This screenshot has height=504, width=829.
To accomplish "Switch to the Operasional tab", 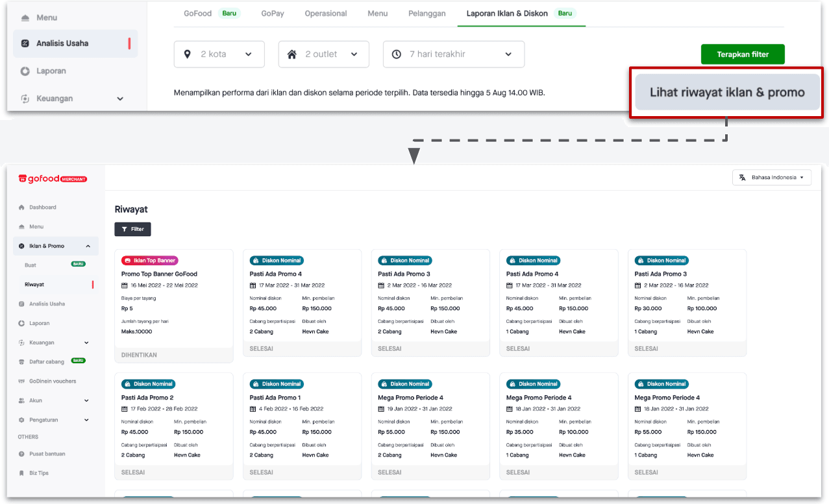I will point(325,14).
